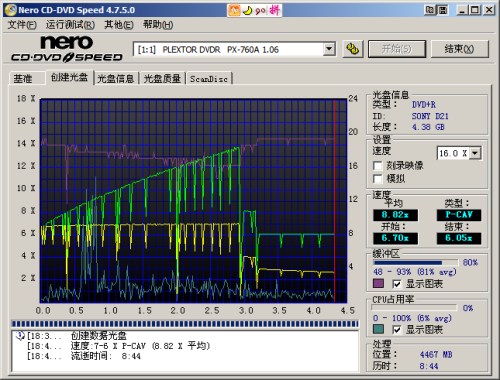Screen dimensions: 500x380
Task: Click the start speed 6.70x readout
Action: (395, 238)
